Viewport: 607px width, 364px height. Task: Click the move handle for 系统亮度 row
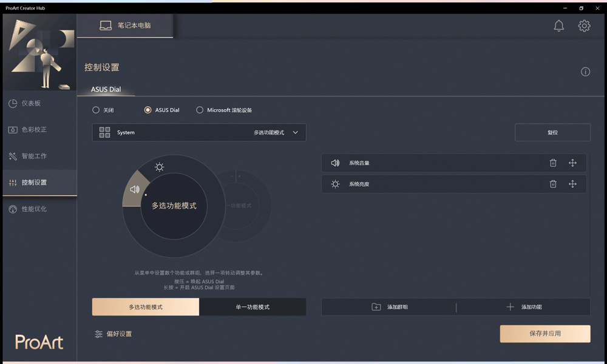tap(572, 184)
